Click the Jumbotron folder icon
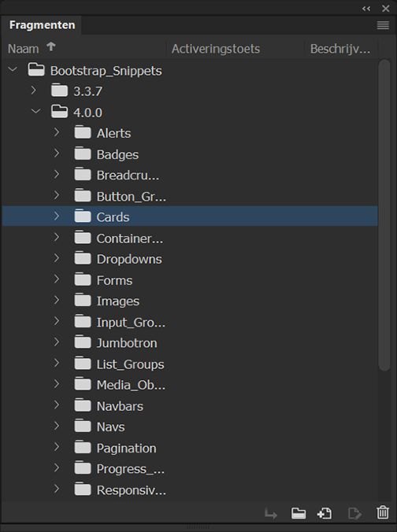 coord(83,342)
